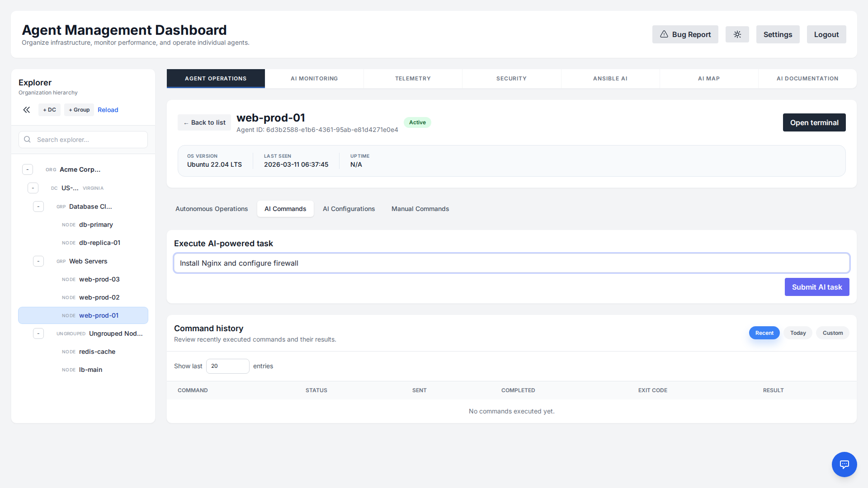The width and height of the screenshot is (868, 488).
Task: Open the Manual Commands sub-tab
Action: pos(420,209)
